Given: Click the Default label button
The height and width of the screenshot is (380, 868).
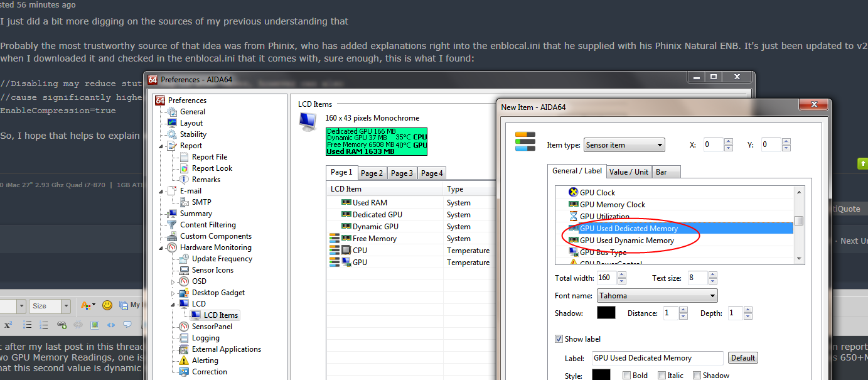Looking at the screenshot, I should click(743, 358).
